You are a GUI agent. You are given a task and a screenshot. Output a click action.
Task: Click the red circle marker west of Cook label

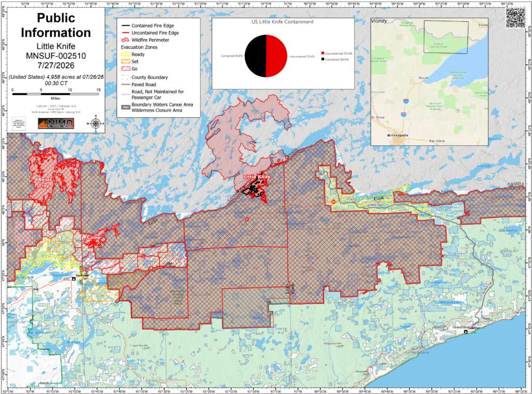pyautogui.click(x=333, y=202)
